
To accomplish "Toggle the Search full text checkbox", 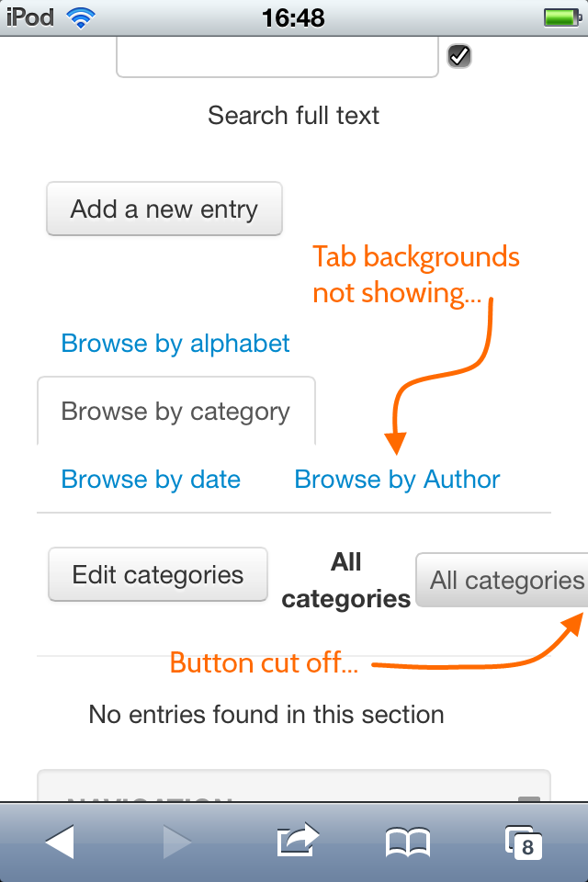I will point(459,56).
